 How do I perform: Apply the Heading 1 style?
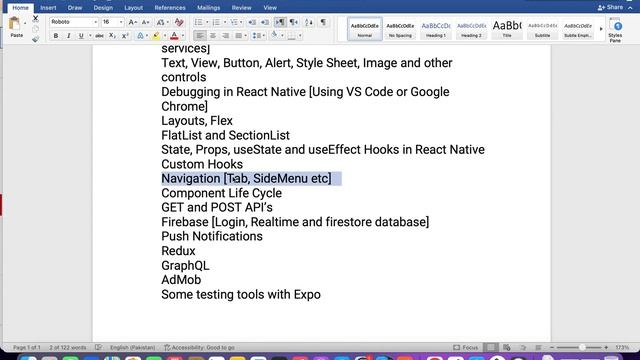(436, 29)
